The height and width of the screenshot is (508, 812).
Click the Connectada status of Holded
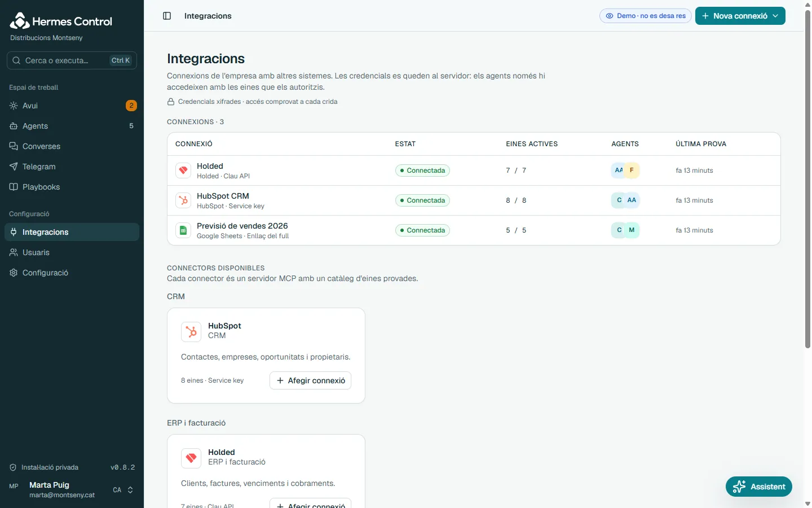click(x=422, y=170)
